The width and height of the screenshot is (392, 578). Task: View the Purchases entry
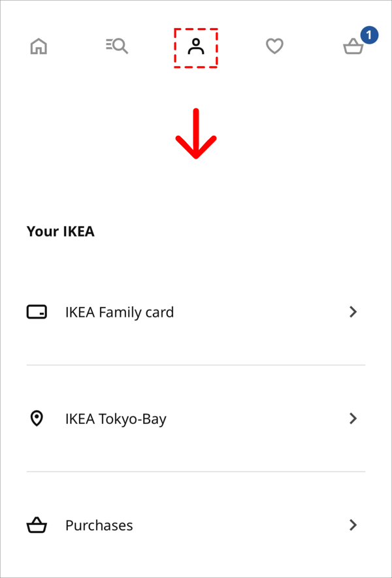pos(196,525)
